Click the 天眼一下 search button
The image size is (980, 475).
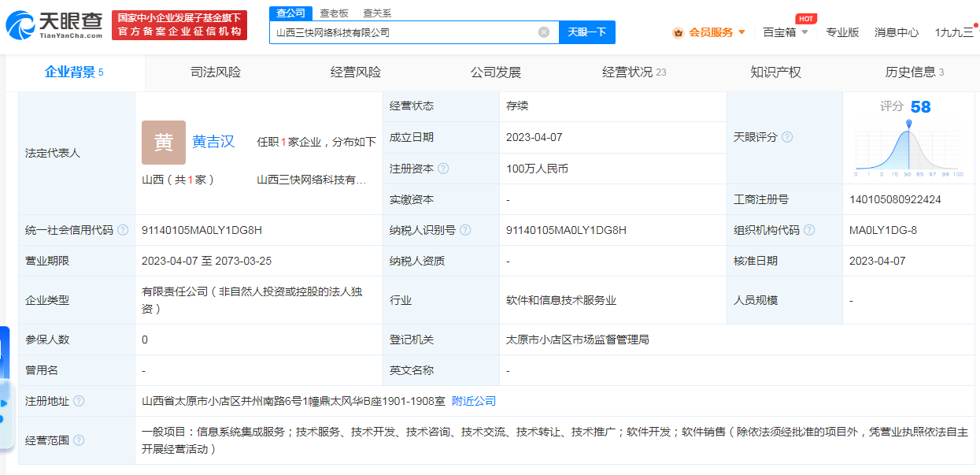[586, 32]
